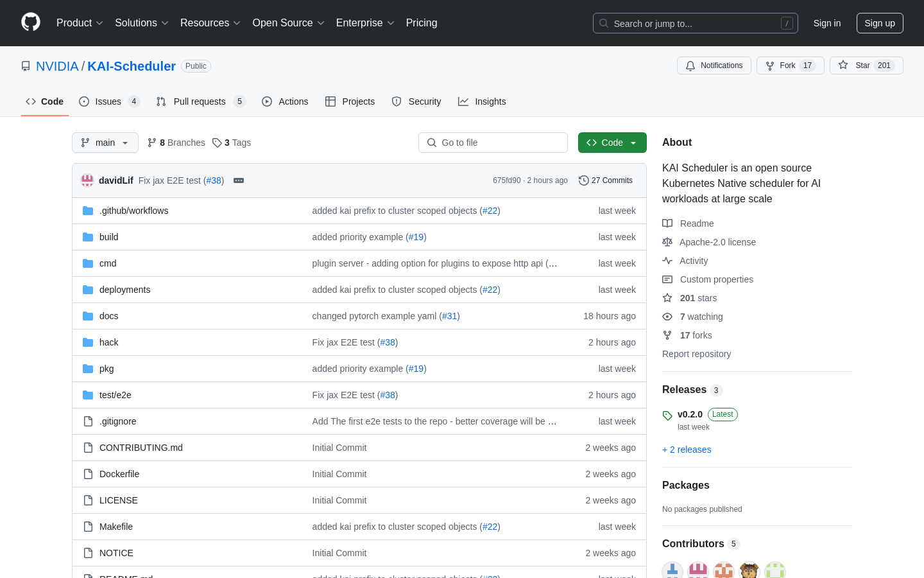Viewport: 924px width, 578px height.
Task: Open the NVIDIA organization link
Action: pos(57,66)
